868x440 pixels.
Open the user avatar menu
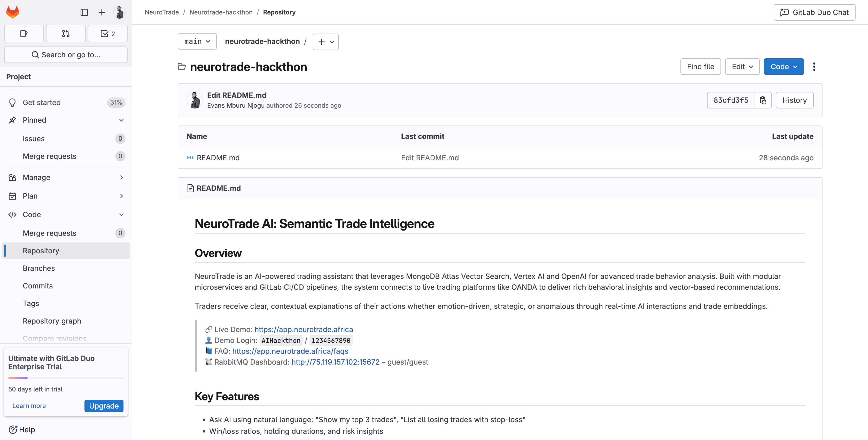click(x=119, y=12)
